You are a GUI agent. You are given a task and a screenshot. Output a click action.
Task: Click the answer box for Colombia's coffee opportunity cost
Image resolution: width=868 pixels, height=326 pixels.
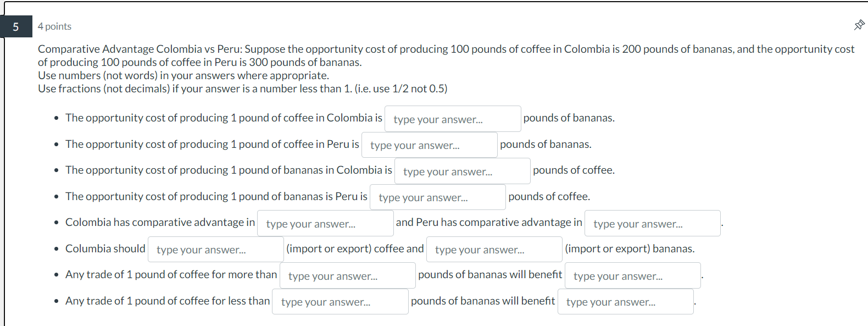click(452, 119)
